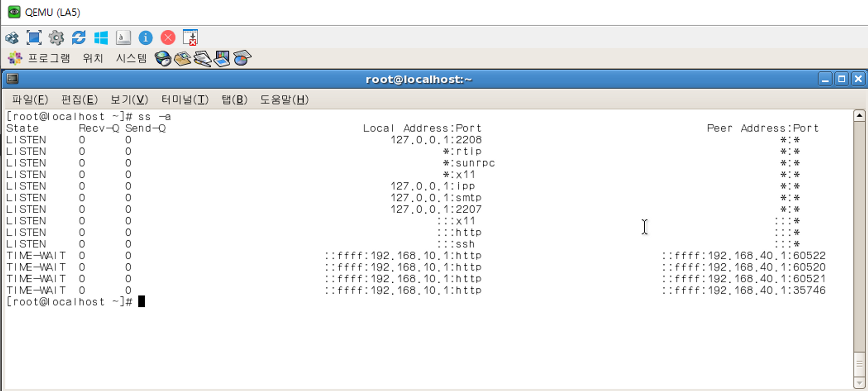Click local address 127.0.0.1:2207
868x391 pixels.
436,209
